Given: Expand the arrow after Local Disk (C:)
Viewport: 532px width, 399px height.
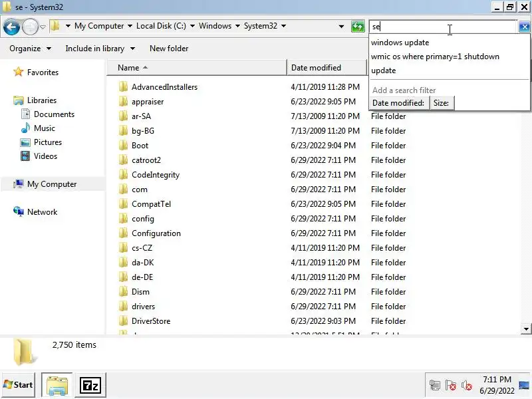Looking at the screenshot, I should tap(192, 26).
